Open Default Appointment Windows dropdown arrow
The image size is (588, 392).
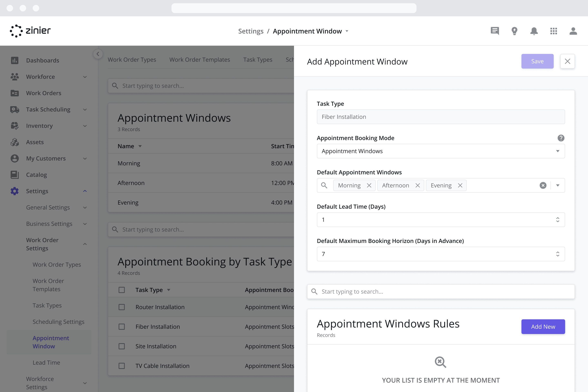coord(558,185)
